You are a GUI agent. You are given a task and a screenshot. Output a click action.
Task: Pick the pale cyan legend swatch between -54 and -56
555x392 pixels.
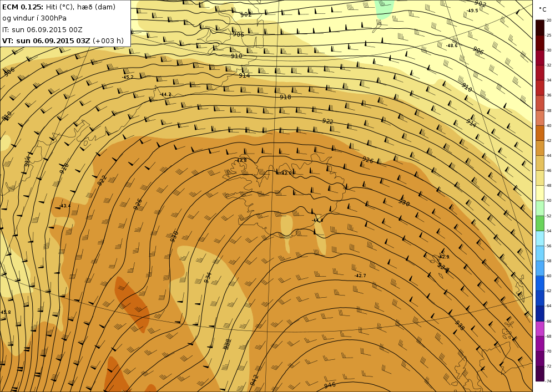point(540,238)
